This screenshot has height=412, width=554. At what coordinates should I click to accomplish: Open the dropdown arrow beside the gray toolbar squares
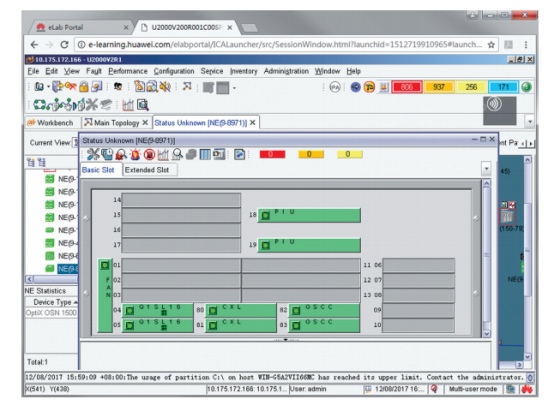coord(234,88)
